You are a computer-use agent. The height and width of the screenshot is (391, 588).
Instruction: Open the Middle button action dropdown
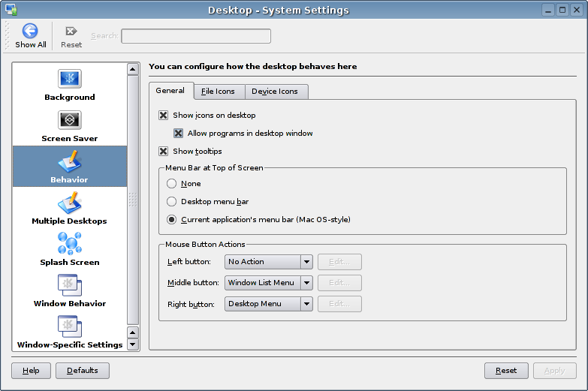pos(269,283)
